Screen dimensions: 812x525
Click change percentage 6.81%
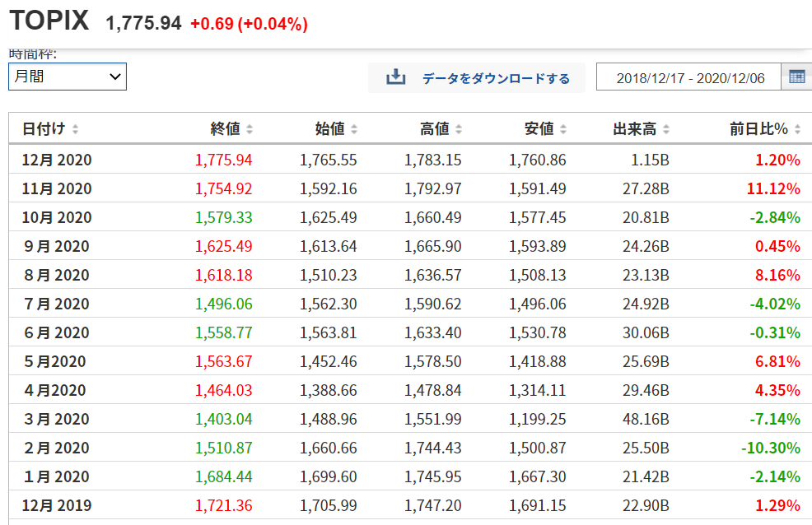[x=777, y=361]
